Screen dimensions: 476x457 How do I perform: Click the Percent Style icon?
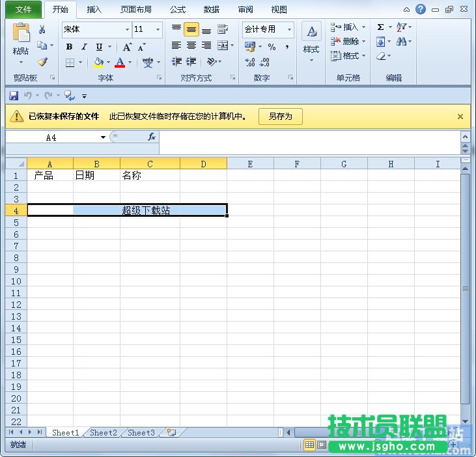[272, 47]
